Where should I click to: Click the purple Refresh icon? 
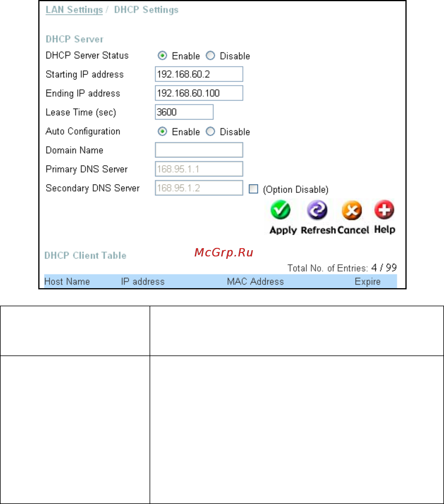pos(317,210)
